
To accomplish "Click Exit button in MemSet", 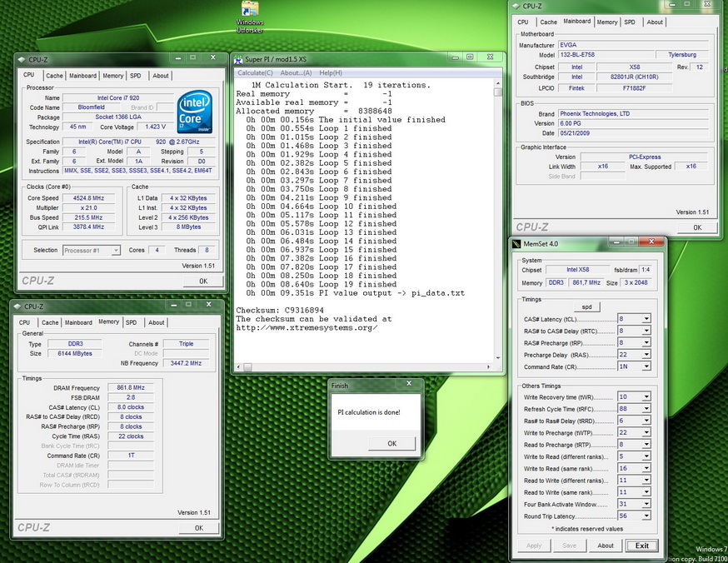I will (642, 546).
